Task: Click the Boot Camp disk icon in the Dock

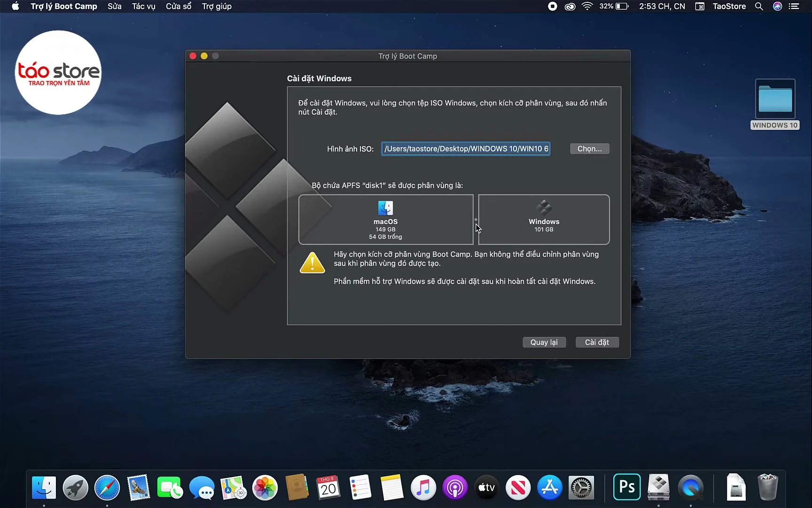Action: click(658, 487)
